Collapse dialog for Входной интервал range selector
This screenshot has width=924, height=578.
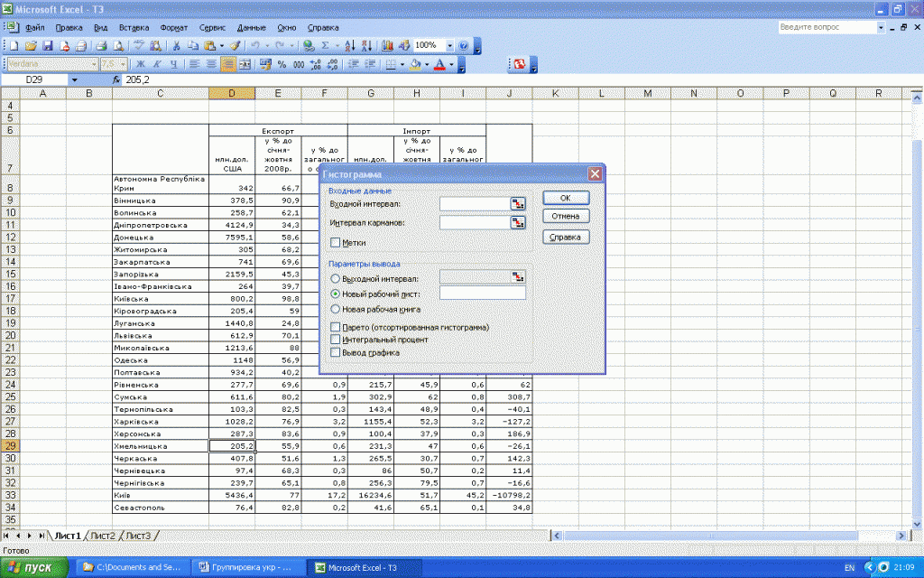[517, 204]
